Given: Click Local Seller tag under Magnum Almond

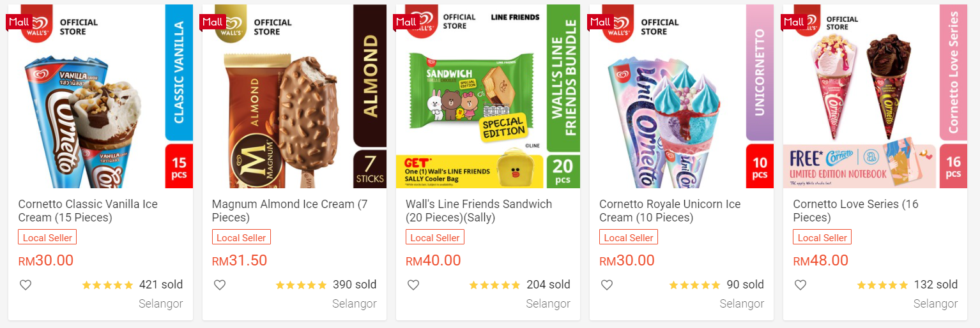Looking at the screenshot, I should click(x=241, y=237).
